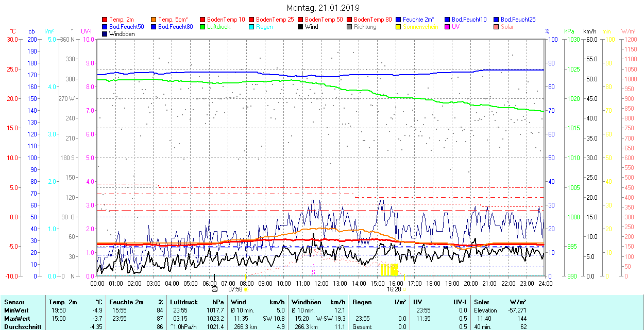Click the green Luftdruck legend square
This screenshot has width=644, height=330.
coord(203,27)
